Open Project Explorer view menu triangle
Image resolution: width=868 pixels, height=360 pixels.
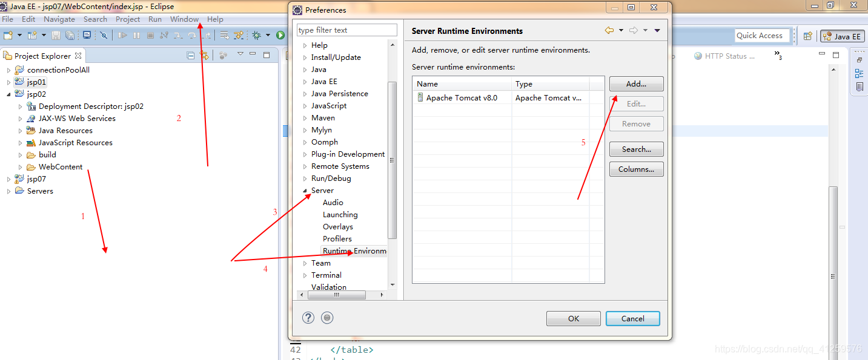tap(240, 54)
